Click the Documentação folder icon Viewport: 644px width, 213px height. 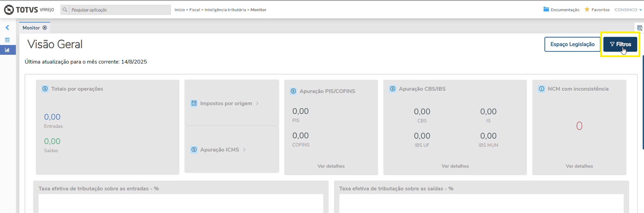546,9
